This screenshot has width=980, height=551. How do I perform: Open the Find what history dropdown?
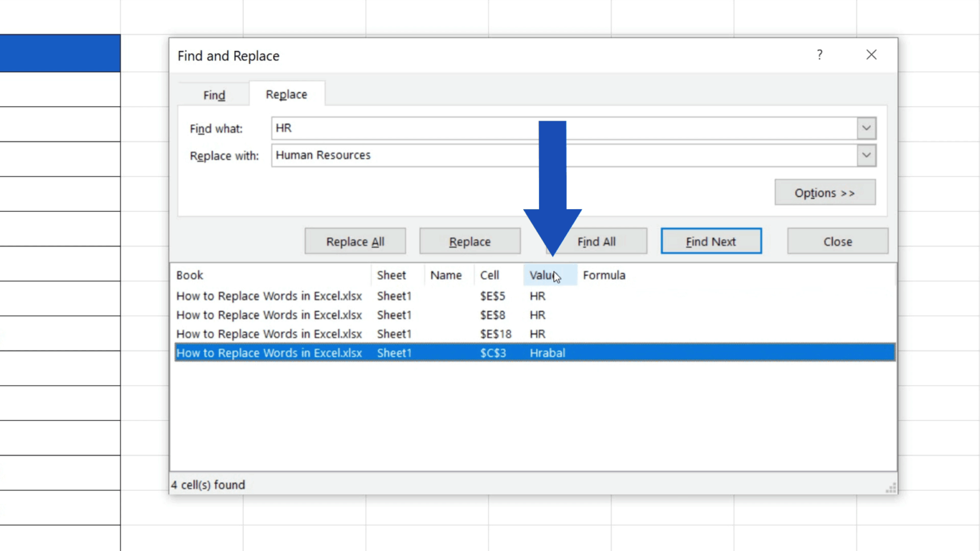pos(866,128)
